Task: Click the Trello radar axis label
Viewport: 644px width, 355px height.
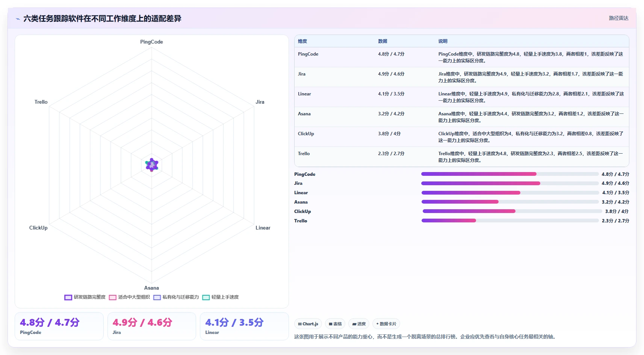Action: (41, 102)
